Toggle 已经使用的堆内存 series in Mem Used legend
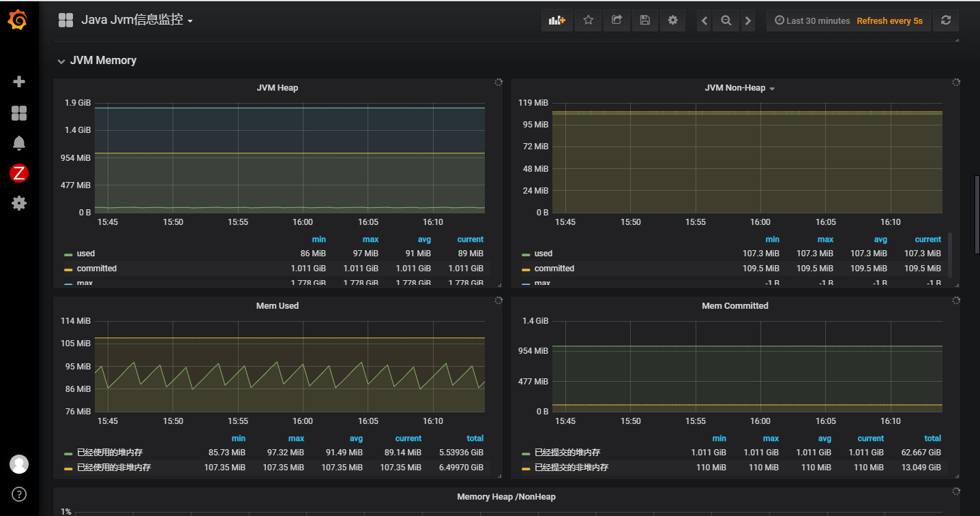The height and width of the screenshot is (516, 980). coord(109,453)
